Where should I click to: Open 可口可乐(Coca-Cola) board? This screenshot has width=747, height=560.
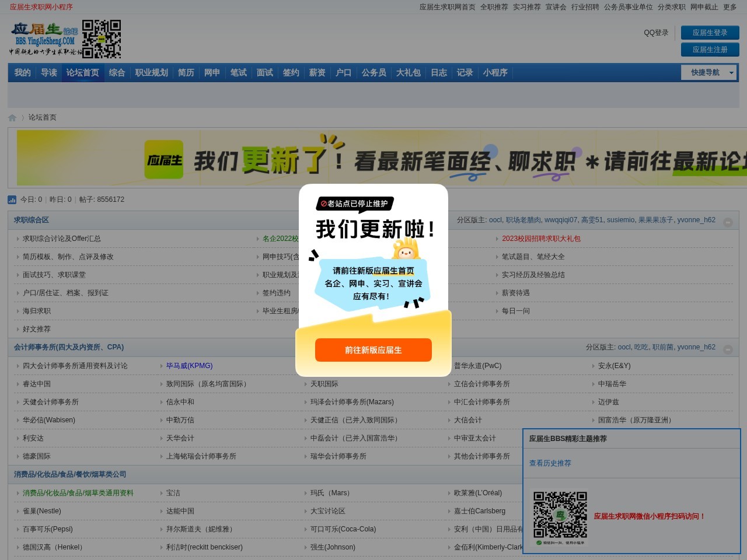point(343,529)
